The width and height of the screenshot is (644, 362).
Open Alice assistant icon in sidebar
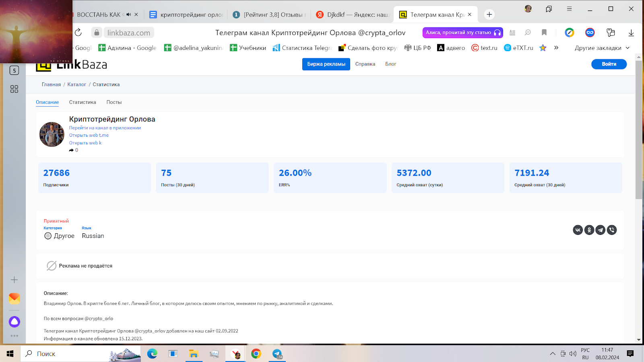click(14, 322)
